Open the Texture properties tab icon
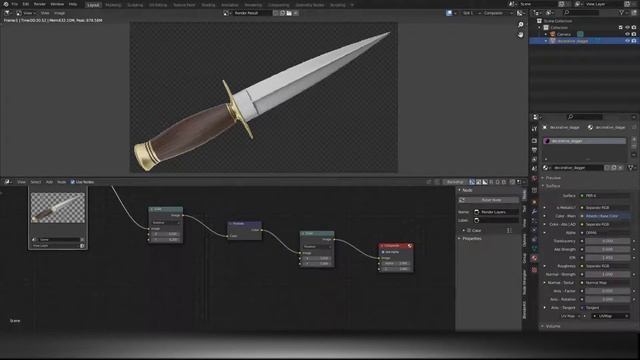Screen dimensions: 640x360 [x=534, y=270]
